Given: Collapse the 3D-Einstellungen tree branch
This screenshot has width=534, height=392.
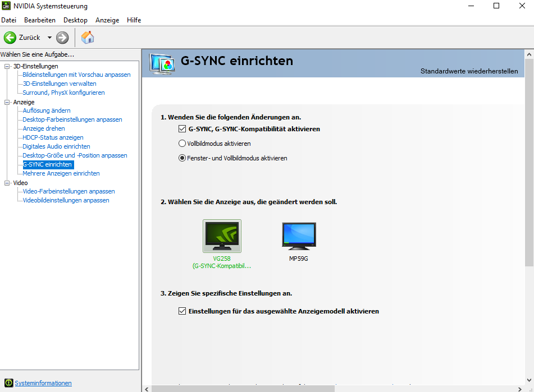Looking at the screenshot, I should [x=6, y=66].
